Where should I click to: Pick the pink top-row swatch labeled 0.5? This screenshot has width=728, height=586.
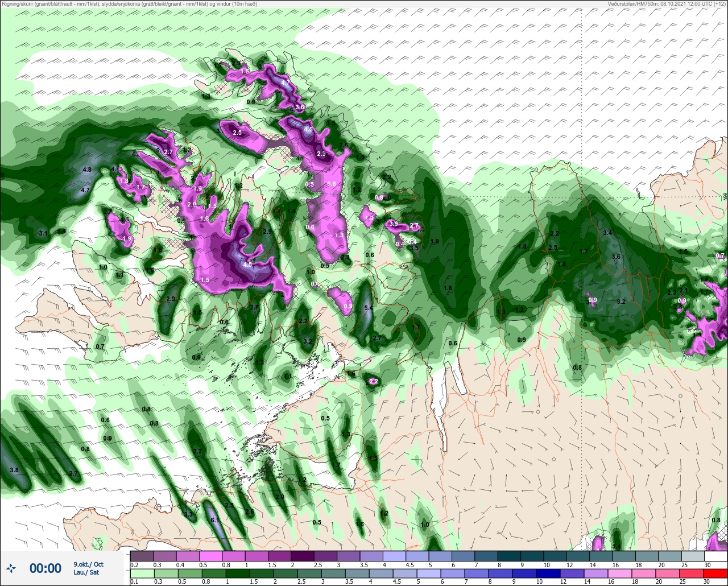211,556
